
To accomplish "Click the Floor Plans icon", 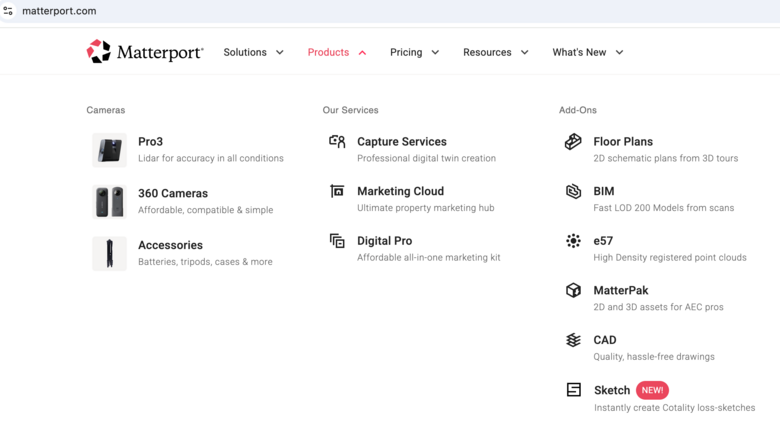I will [x=573, y=142].
